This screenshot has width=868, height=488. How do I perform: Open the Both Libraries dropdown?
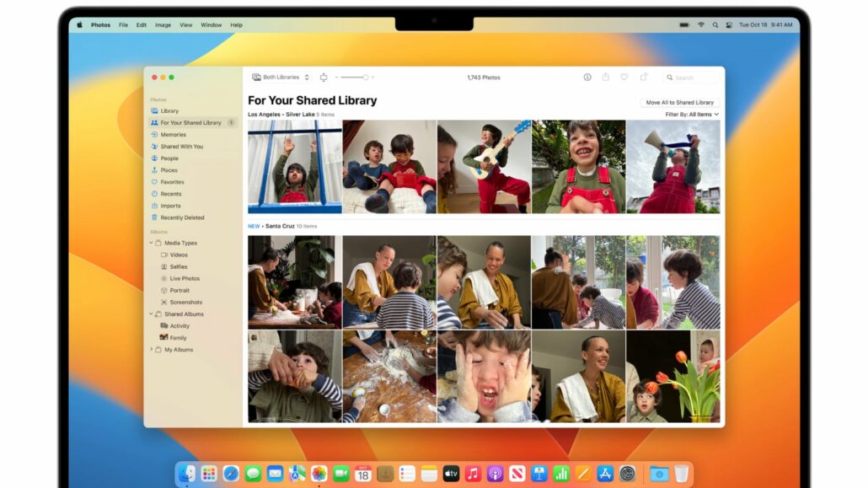tap(281, 78)
